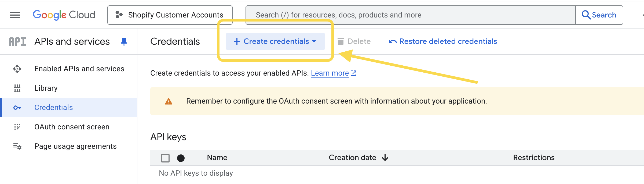Click the Page usage agreements icon
644x184 pixels.
coord(17,146)
